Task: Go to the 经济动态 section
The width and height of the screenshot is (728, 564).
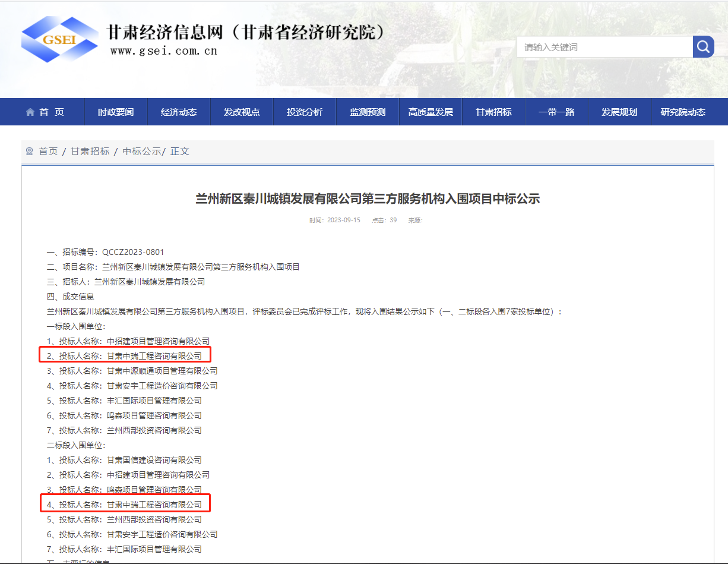Action: (x=179, y=112)
